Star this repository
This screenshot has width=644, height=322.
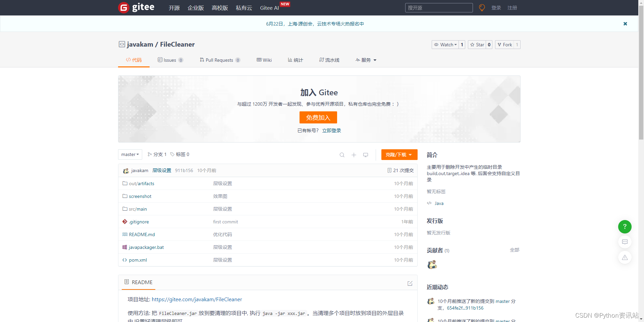(477, 45)
